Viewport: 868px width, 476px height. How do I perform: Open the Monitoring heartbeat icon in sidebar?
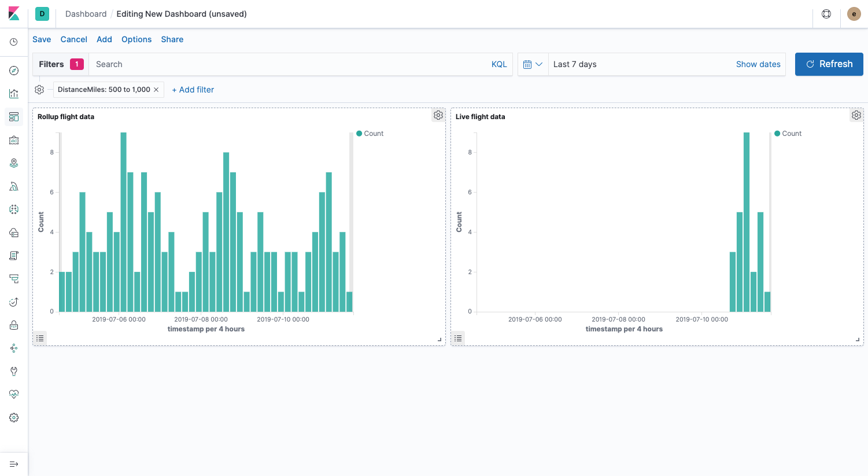tap(14, 394)
